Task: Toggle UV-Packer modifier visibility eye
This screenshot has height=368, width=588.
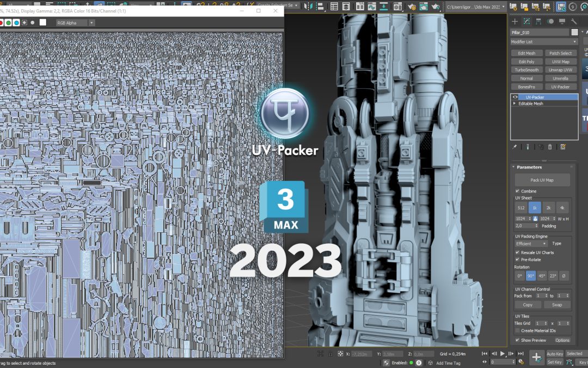Action: pyautogui.click(x=515, y=97)
